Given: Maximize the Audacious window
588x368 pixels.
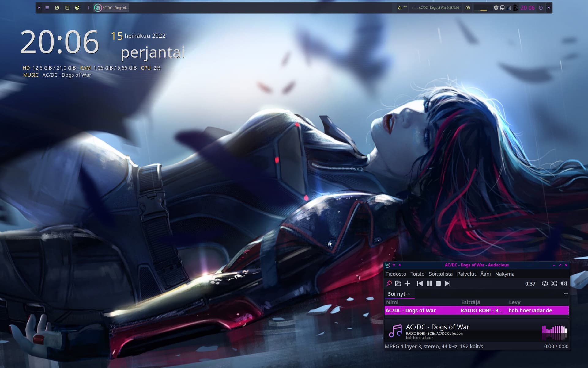Looking at the screenshot, I should 560,265.
